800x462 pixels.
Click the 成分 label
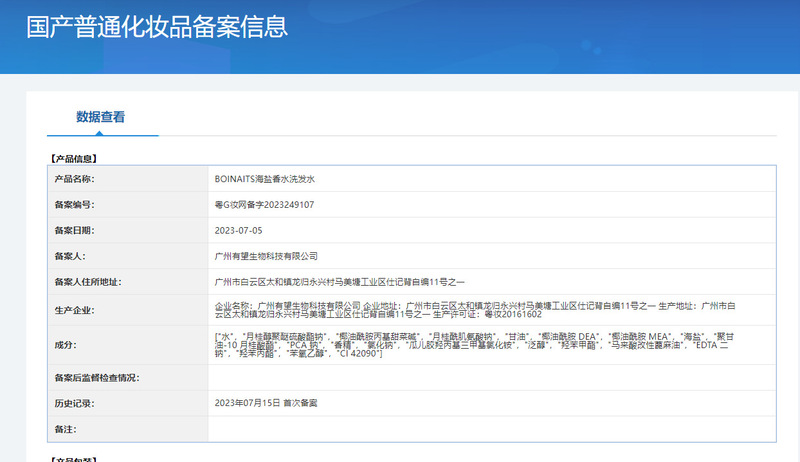(66, 345)
